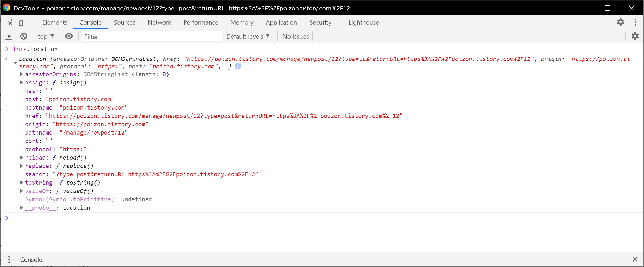Image resolution: width=644 pixels, height=267 pixels.
Task: Click the Chrome icon in the title bar
Action: [x=7, y=8]
